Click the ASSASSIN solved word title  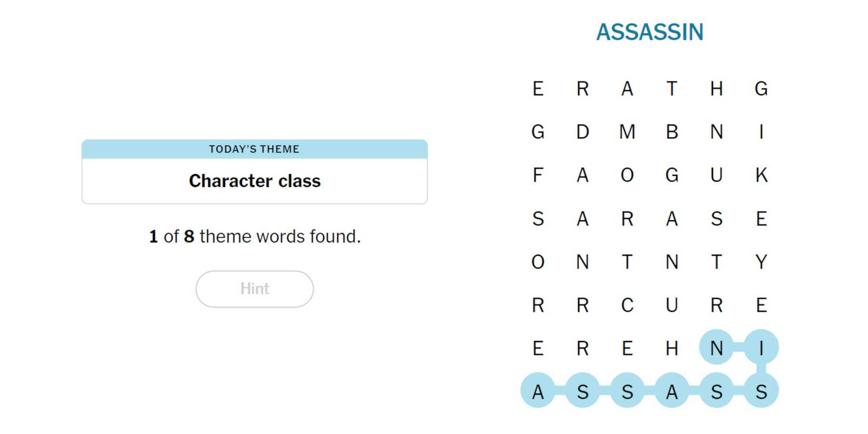[x=651, y=32]
